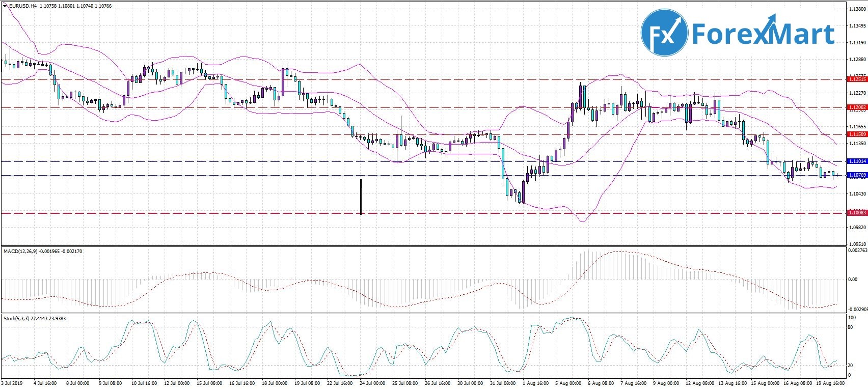
Task: Select the 1.10769 current price tag
Action: (x=856, y=175)
